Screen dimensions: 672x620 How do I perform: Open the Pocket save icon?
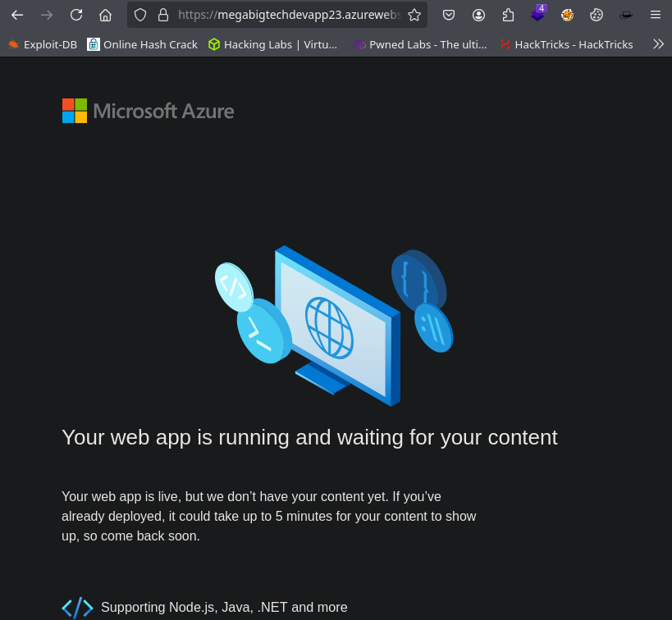pos(449,15)
